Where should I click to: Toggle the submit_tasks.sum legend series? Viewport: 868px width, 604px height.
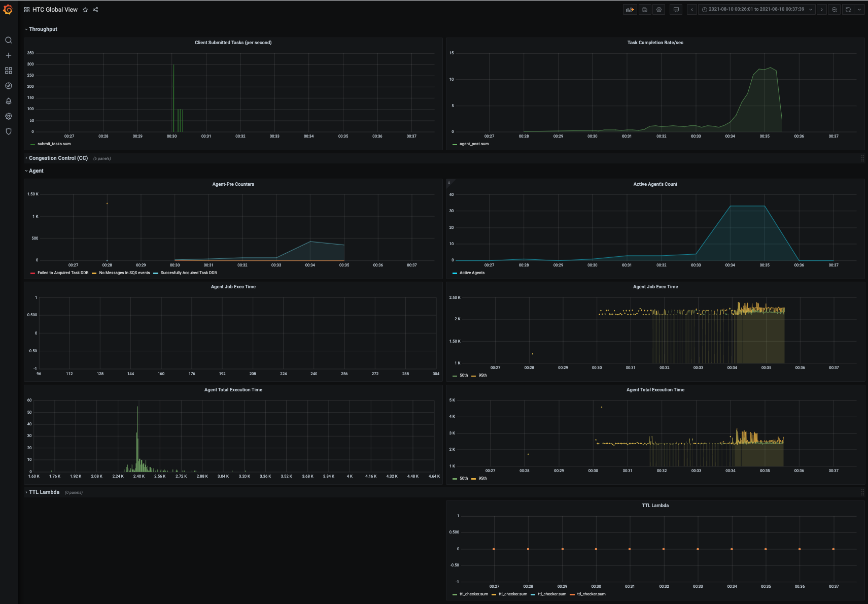54,144
